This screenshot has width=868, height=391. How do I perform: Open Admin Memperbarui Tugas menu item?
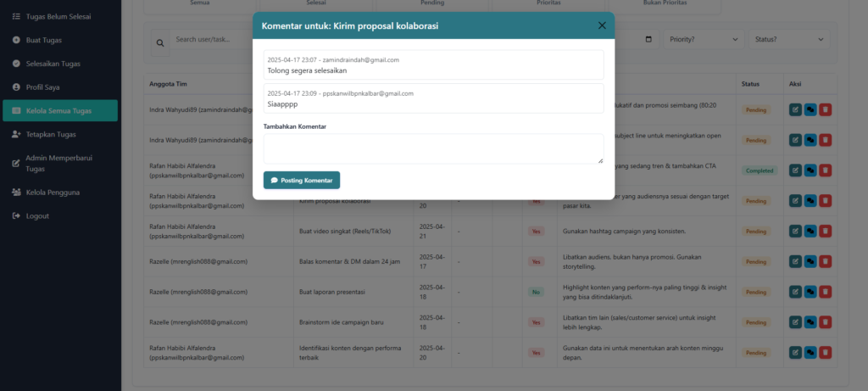(58, 163)
